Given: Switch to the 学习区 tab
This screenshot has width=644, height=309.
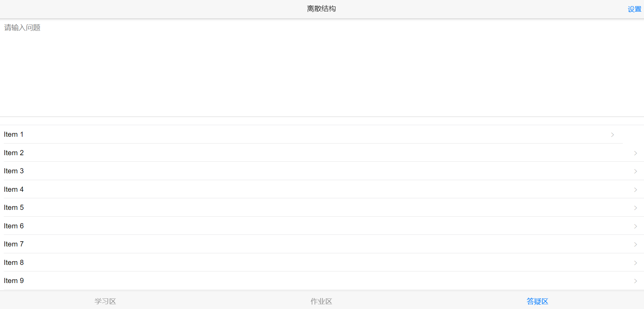Looking at the screenshot, I should pos(105,301).
